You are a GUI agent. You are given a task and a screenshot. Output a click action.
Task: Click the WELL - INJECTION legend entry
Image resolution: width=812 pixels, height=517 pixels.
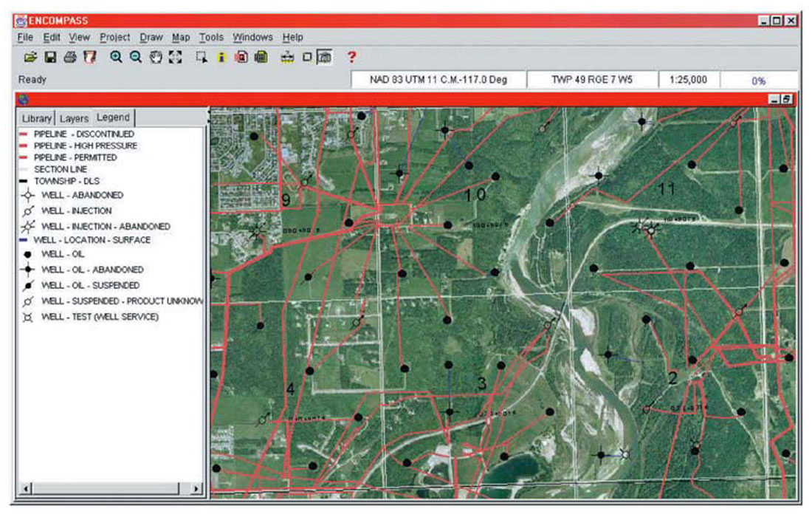(x=66, y=210)
